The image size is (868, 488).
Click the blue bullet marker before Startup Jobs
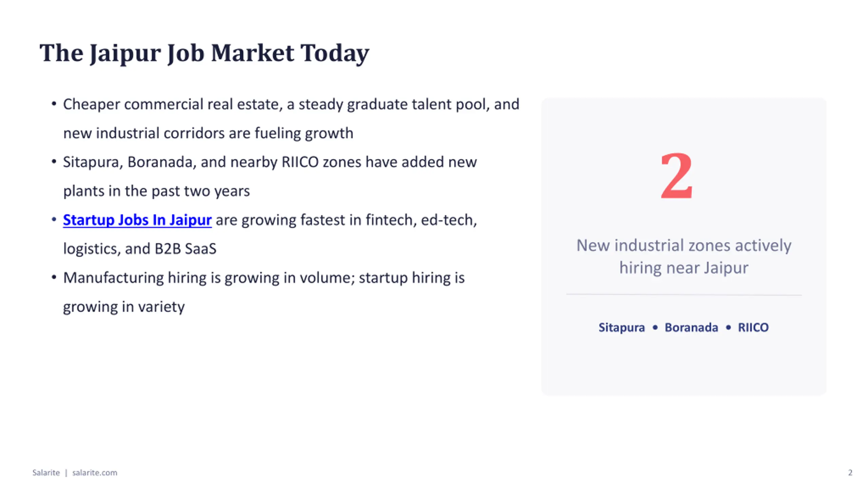[x=54, y=220]
